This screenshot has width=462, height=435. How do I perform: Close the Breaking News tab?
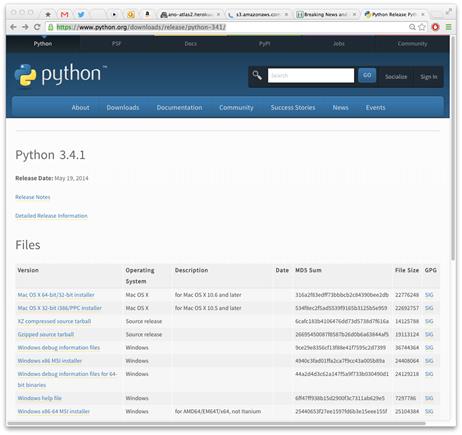coord(354,14)
